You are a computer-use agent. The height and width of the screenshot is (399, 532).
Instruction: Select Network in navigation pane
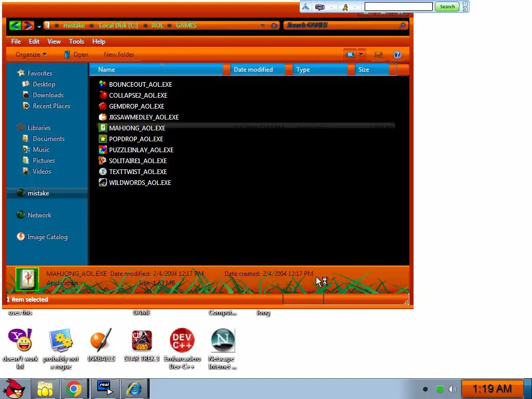(39, 215)
